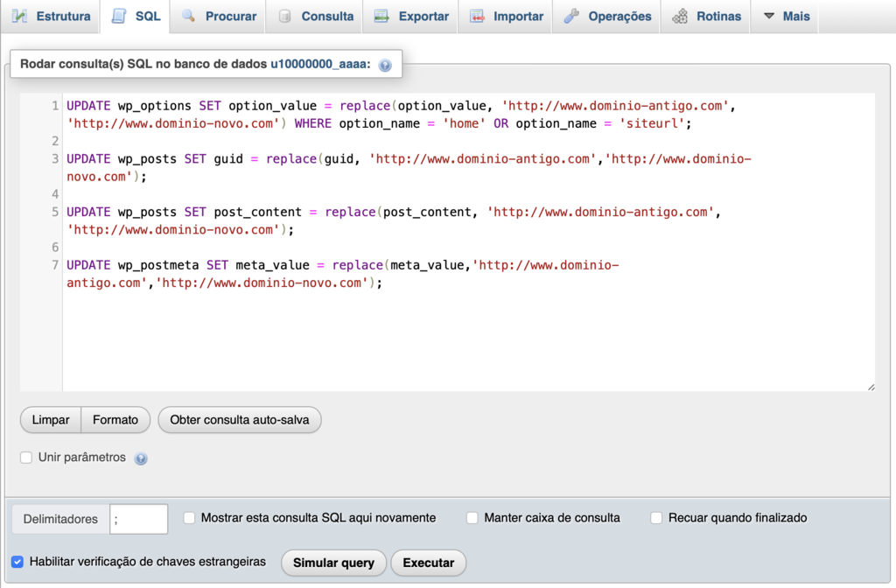
Task: Select the SQL sheet icon
Action: [120, 16]
